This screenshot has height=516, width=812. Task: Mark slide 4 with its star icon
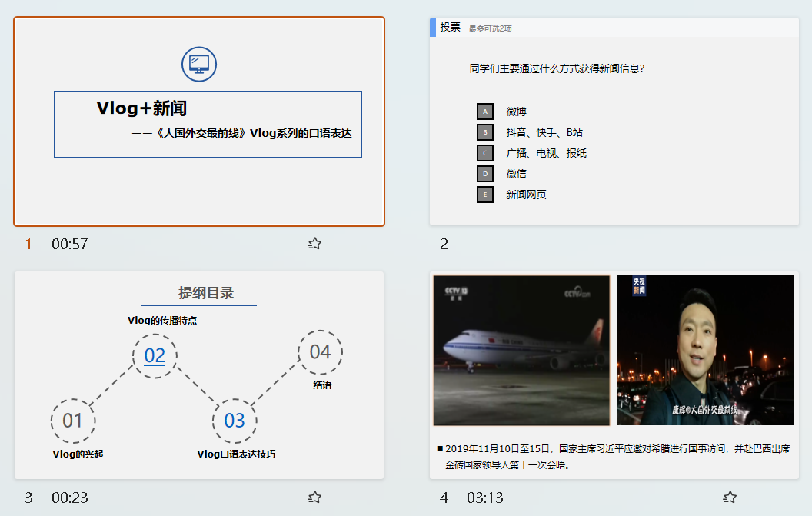point(730,498)
